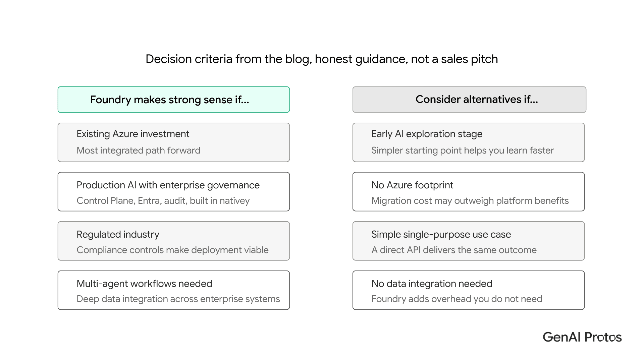Click 'Compliance controls make deployment viable' text
644x362 pixels.
172,250
